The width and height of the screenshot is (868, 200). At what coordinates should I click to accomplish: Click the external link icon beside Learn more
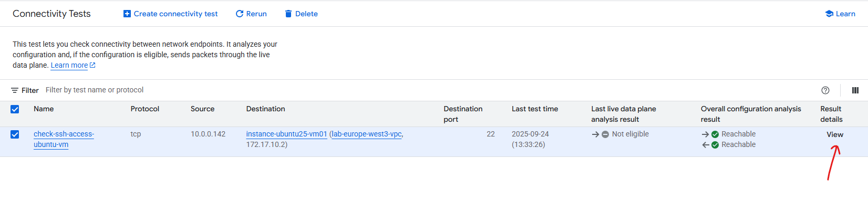[93, 65]
